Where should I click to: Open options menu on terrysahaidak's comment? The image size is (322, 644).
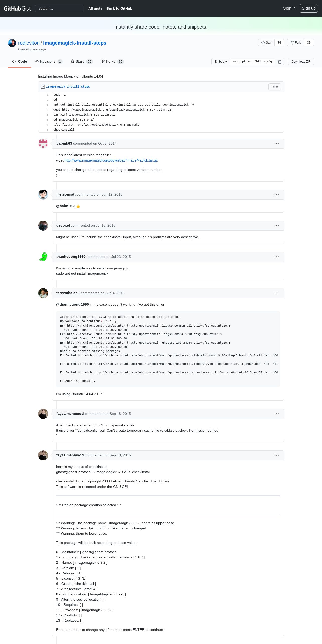[277, 293]
